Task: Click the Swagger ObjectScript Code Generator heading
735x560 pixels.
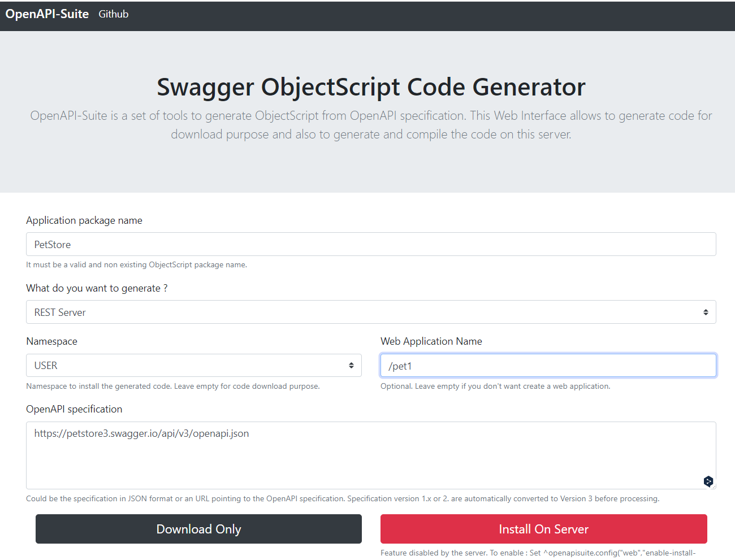Action: [x=371, y=87]
